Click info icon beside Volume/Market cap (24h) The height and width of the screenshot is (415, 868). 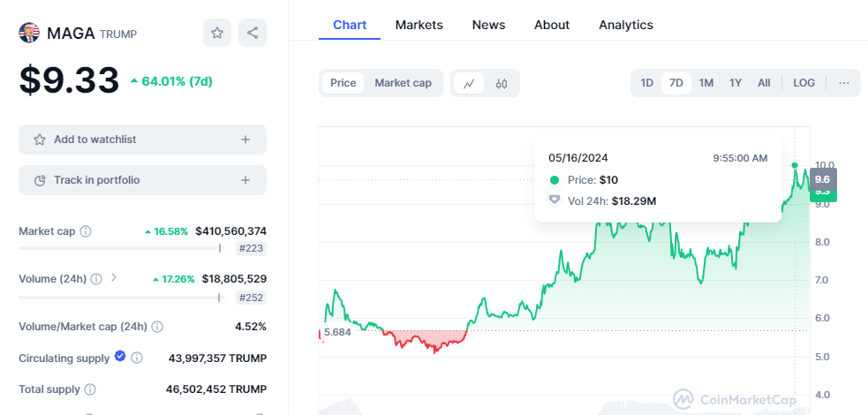point(157,327)
